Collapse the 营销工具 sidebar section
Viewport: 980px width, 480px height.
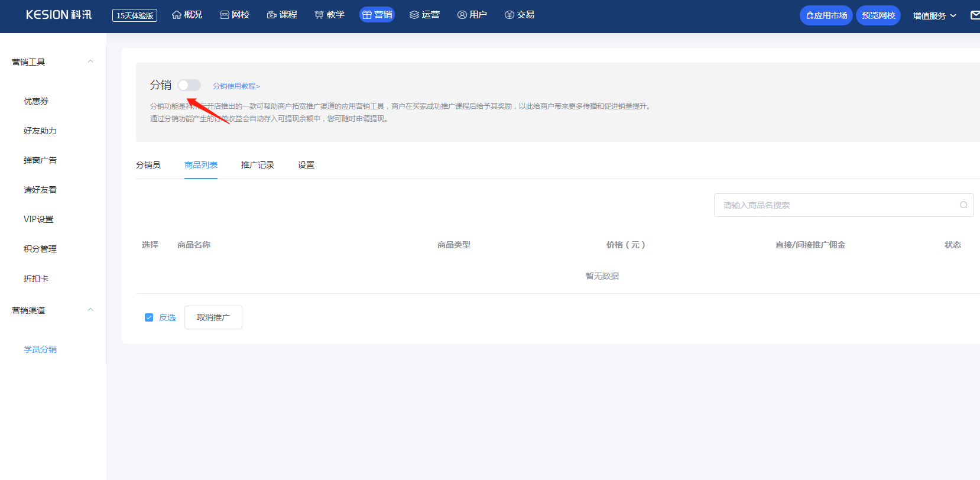(90, 61)
